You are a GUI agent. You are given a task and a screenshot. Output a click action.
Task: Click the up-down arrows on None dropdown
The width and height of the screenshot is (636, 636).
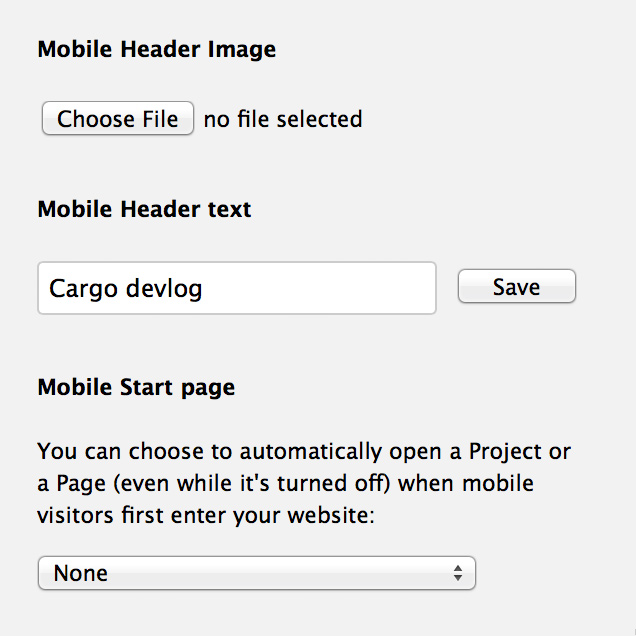click(x=458, y=573)
